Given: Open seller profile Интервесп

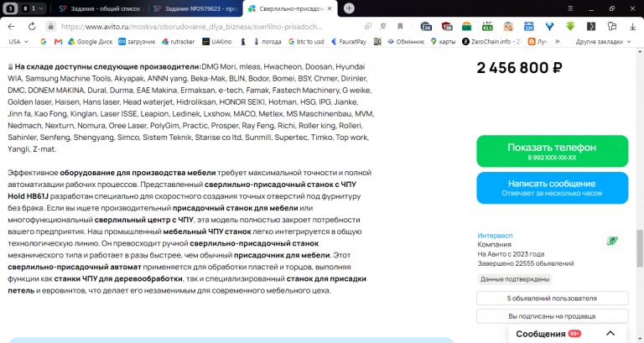Looking at the screenshot, I should click(495, 236).
